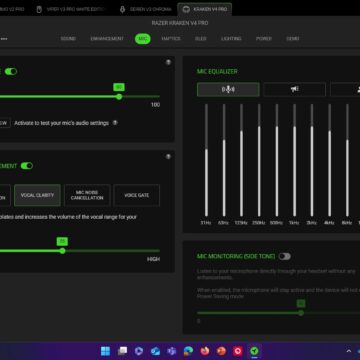Click the 125Hz equalizer band slider
The image size is (360, 360).
pos(241,160)
